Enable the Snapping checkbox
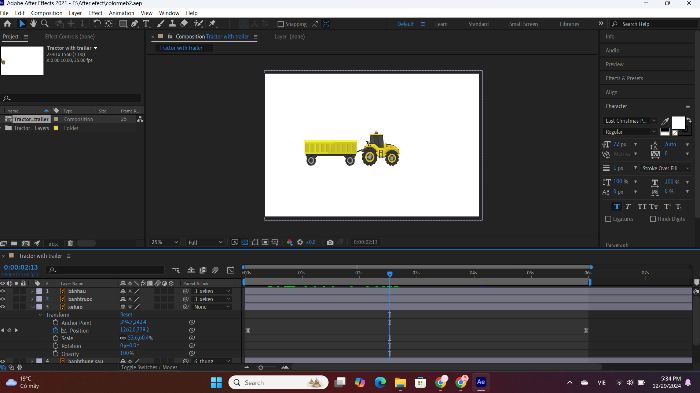 (x=280, y=24)
